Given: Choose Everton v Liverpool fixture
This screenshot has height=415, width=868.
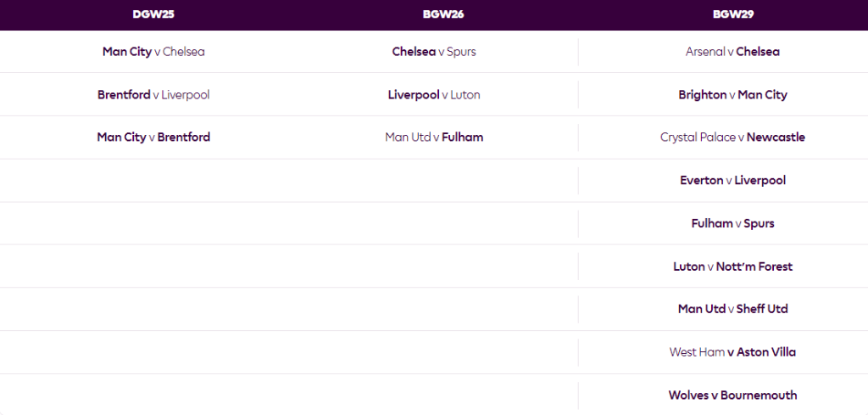Looking at the screenshot, I should pos(732,181).
